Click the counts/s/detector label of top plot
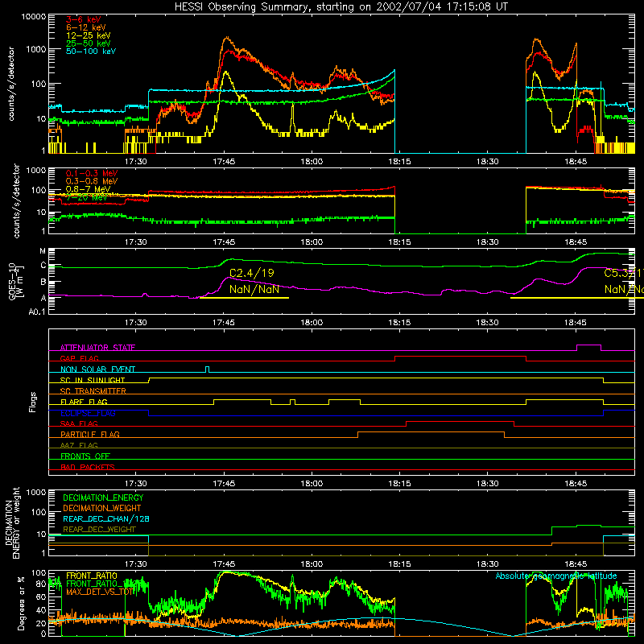The image size is (644, 644). (11, 84)
